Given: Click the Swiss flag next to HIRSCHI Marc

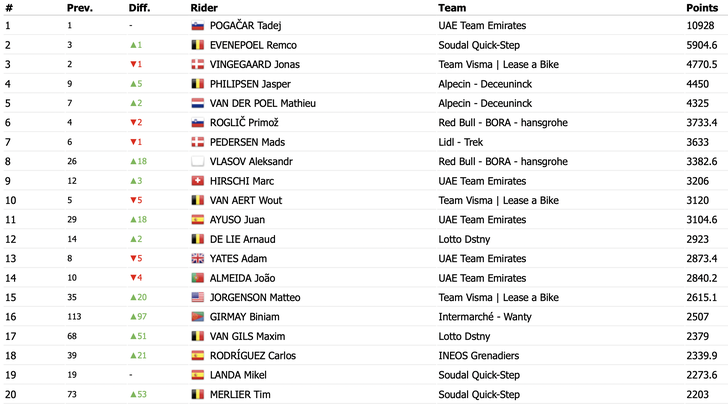Looking at the screenshot, I should (198, 181).
